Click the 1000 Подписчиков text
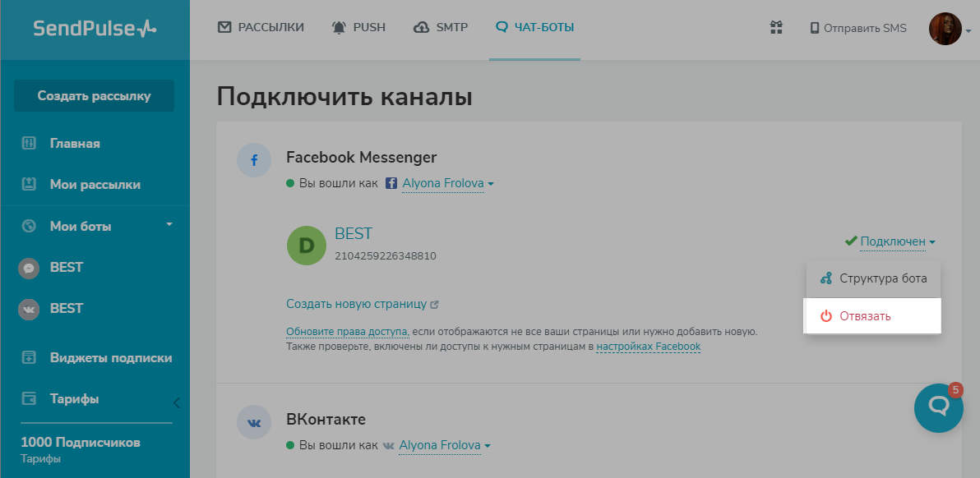Image resolution: width=980 pixels, height=478 pixels. coord(81,443)
